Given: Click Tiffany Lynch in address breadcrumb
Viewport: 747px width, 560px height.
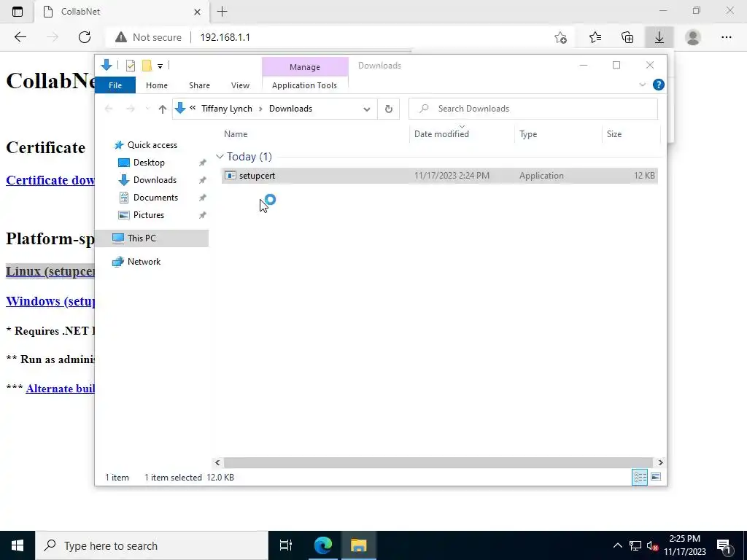Looking at the screenshot, I should click(227, 109).
